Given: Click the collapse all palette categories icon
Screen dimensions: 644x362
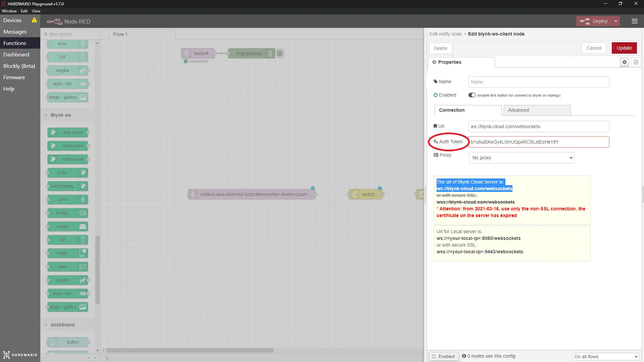Looking at the screenshot, I should 89,358.
